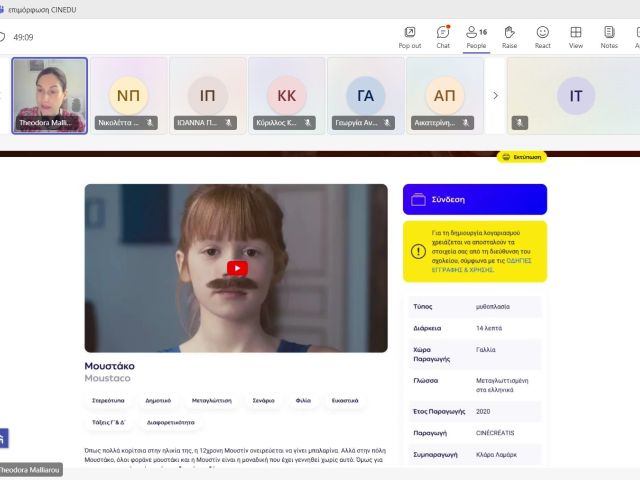Screen dimensions: 640x480
Task: Click the Theodora Malliarou presenter label
Action: pos(30,470)
